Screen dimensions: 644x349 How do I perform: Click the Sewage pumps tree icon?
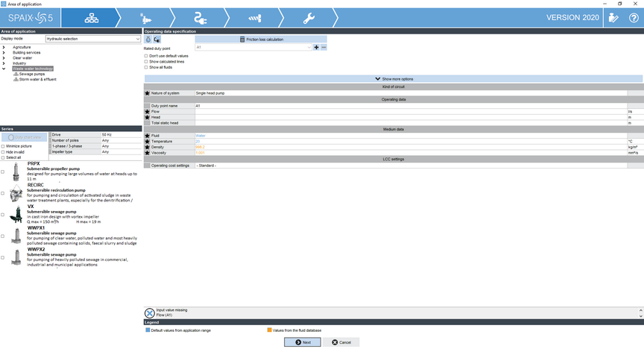pyautogui.click(x=16, y=74)
